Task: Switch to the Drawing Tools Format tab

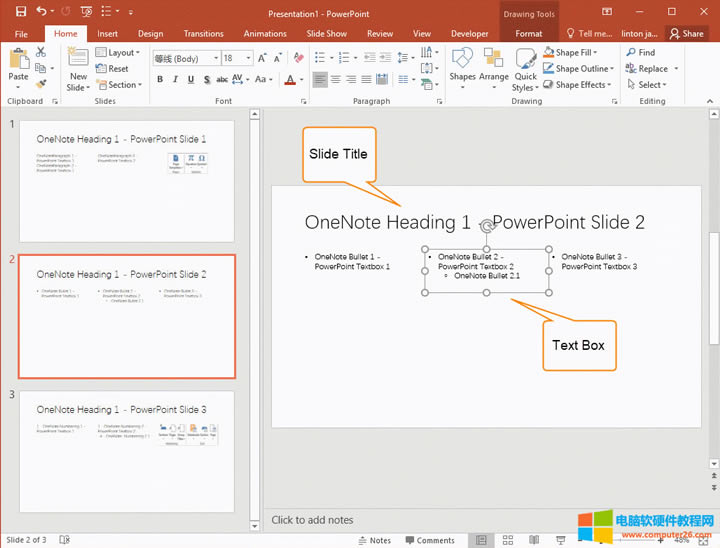Action: coord(529,33)
